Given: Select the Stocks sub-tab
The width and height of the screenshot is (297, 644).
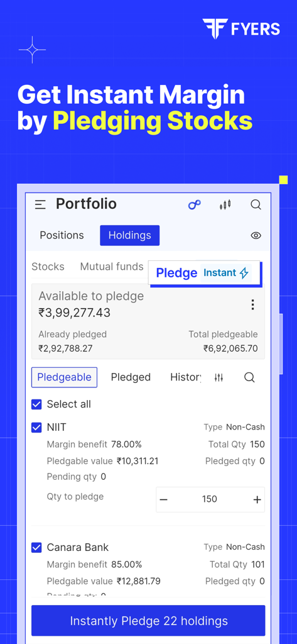Looking at the screenshot, I should (x=48, y=267).
